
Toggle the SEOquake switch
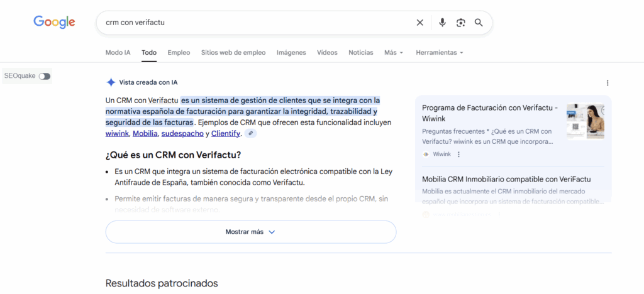pyautogui.click(x=44, y=76)
